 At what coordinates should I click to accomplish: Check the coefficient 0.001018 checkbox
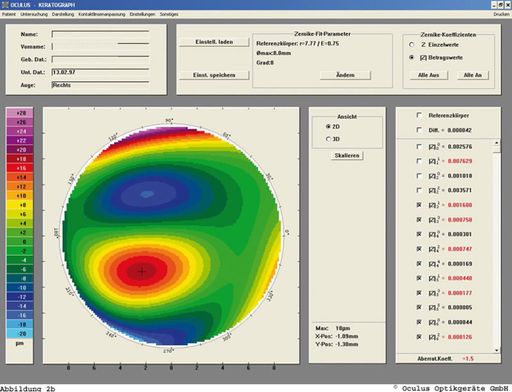coord(419,176)
